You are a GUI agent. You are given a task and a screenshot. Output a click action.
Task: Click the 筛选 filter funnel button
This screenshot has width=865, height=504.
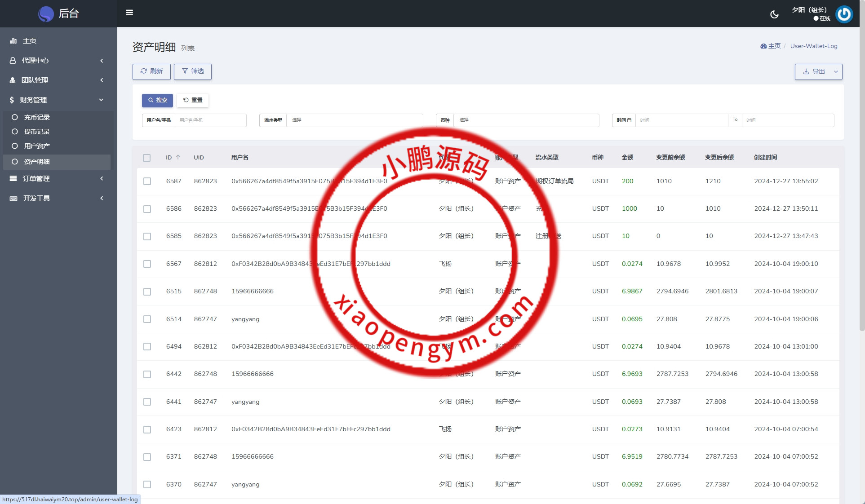pos(193,71)
